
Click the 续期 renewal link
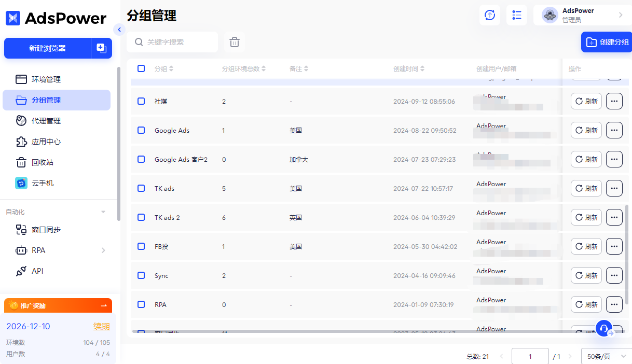click(x=101, y=326)
